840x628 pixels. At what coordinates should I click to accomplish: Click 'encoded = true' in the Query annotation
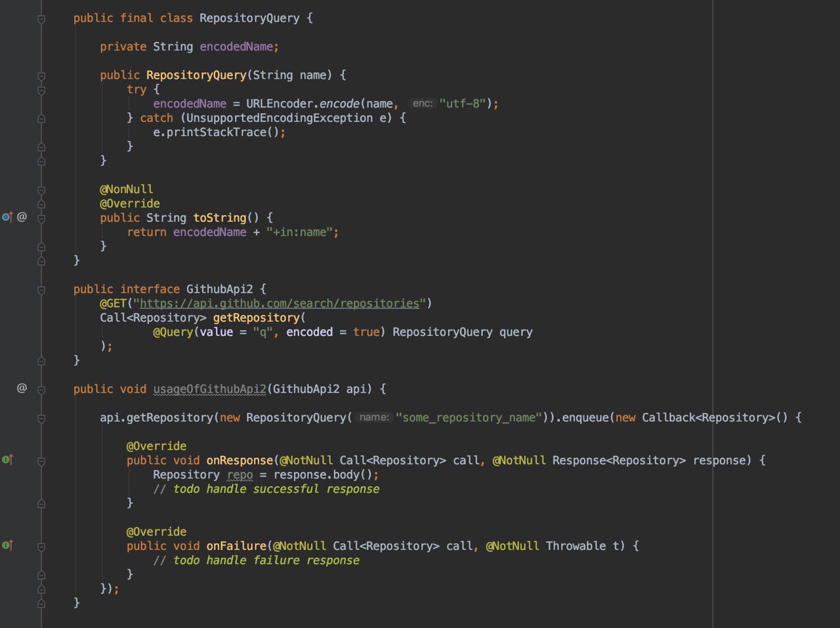point(333,332)
